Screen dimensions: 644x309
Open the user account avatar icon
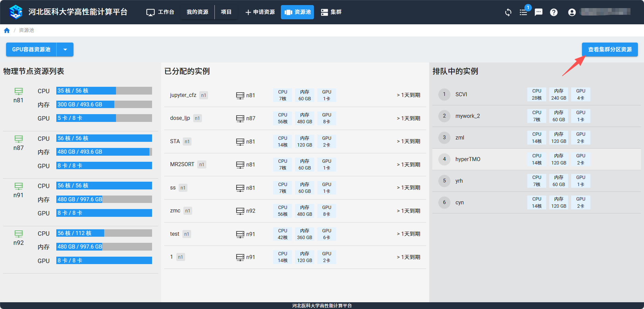click(572, 12)
